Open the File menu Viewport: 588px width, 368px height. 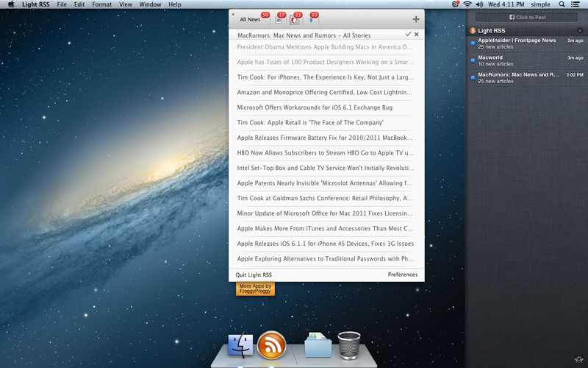click(62, 4)
